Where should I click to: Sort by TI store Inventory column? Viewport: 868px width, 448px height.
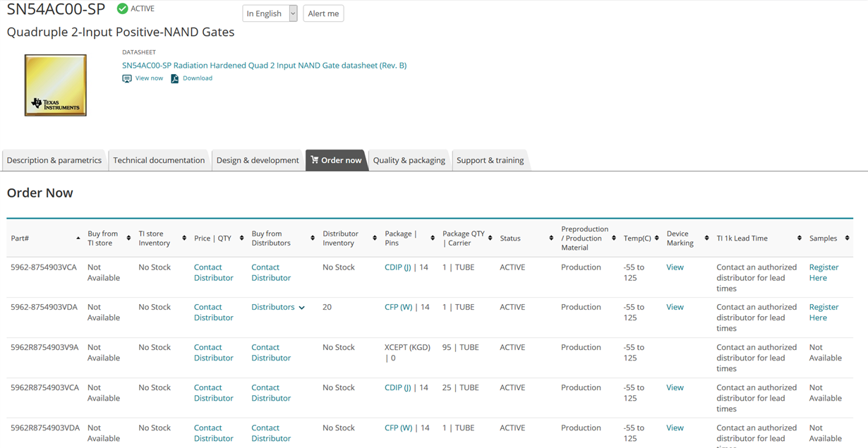[x=184, y=238]
